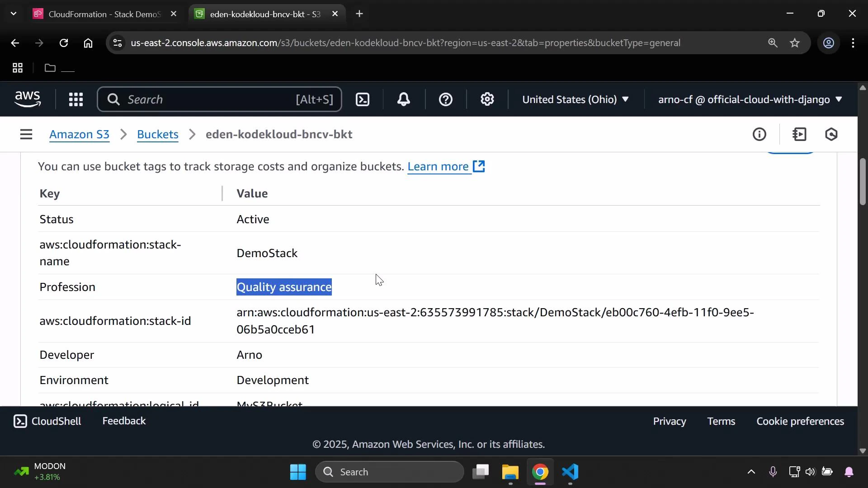The height and width of the screenshot is (488, 868).
Task: Open the United States (Ohio) region dropdown
Action: click(x=576, y=99)
